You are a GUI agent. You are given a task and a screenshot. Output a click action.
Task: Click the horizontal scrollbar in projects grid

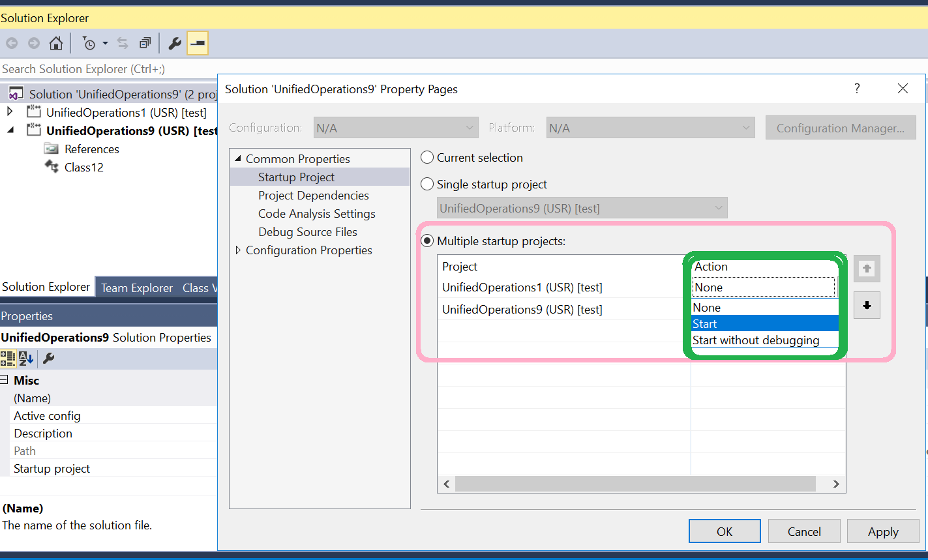coord(635,484)
